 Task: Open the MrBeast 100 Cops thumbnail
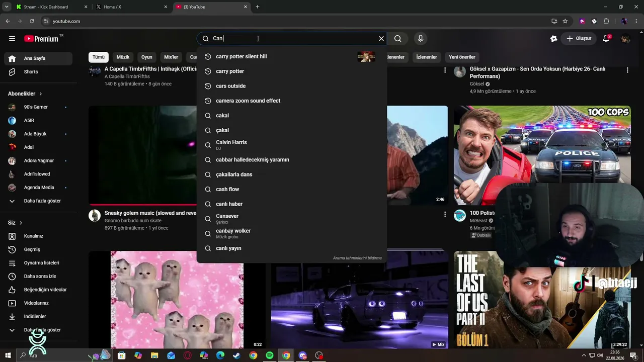[542, 155]
